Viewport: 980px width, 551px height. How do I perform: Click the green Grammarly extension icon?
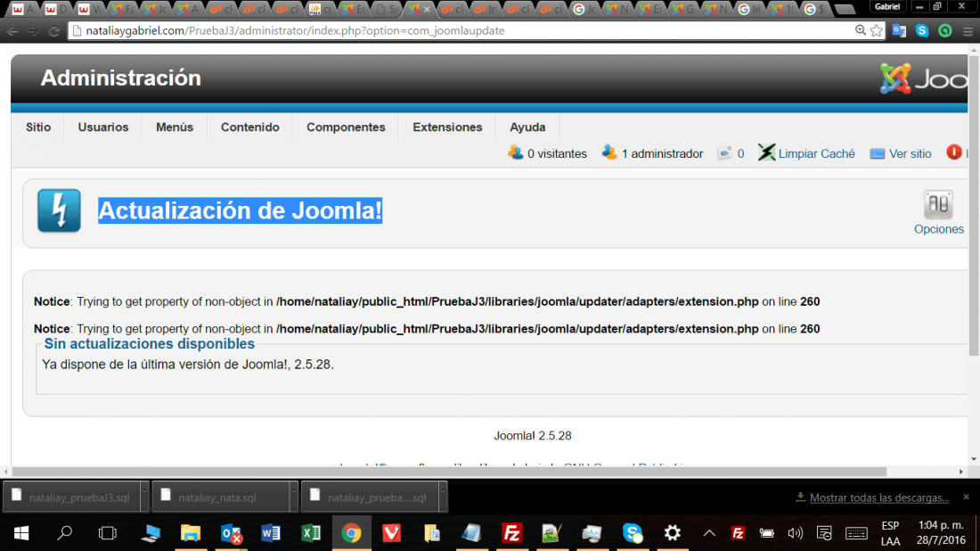pyautogui.click(x=945, y=30)
